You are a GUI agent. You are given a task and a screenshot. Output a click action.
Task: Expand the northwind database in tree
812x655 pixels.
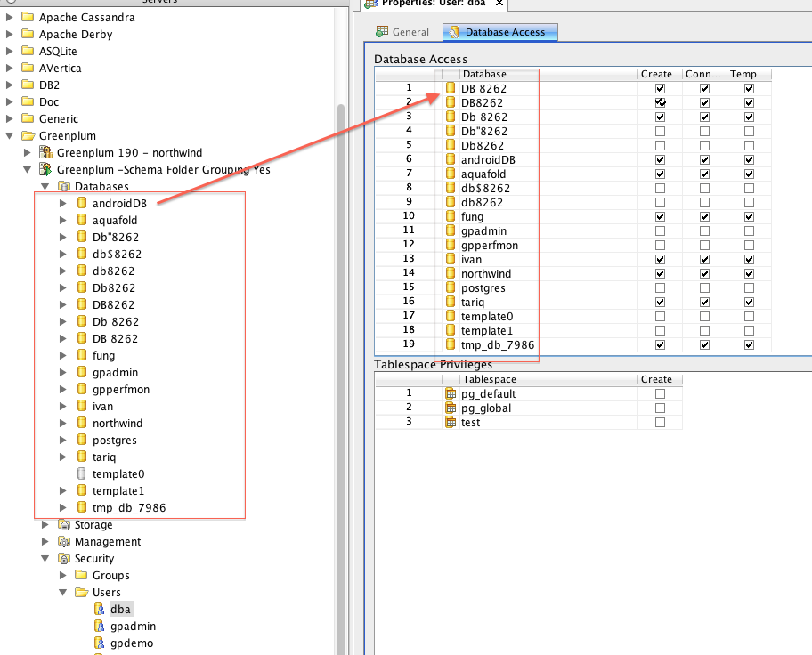pos(62,423)
